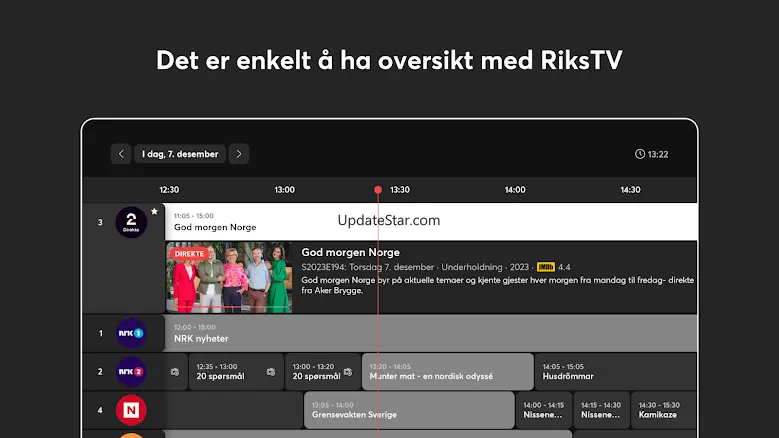Select Nissene program at 14:00 - 14:15

click(544, 410)
